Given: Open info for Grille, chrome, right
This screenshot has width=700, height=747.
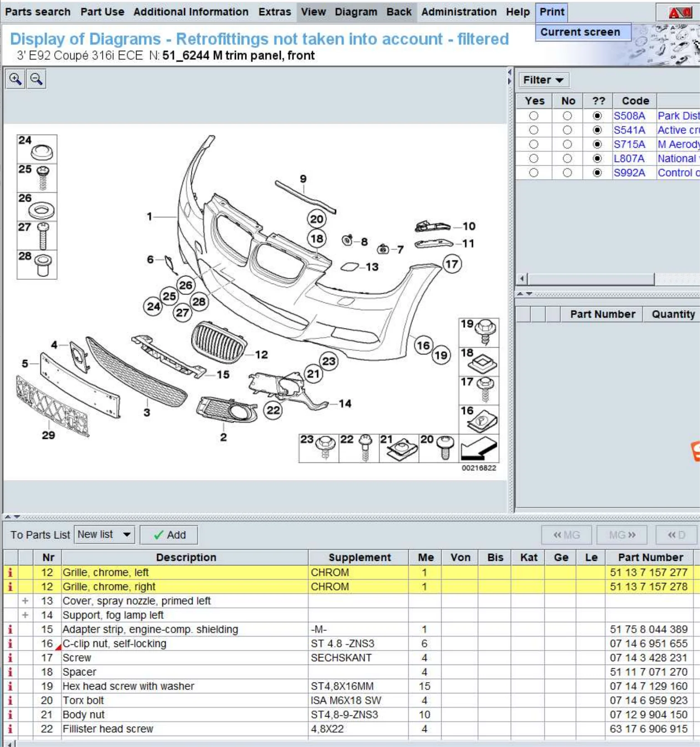Looking at the screenshot, I should point(10,587).
